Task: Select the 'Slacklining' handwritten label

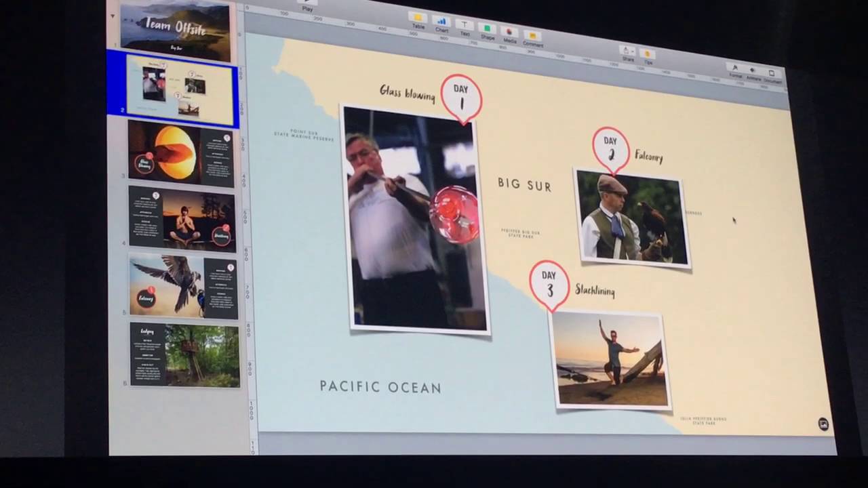Action: click(595, 291)
